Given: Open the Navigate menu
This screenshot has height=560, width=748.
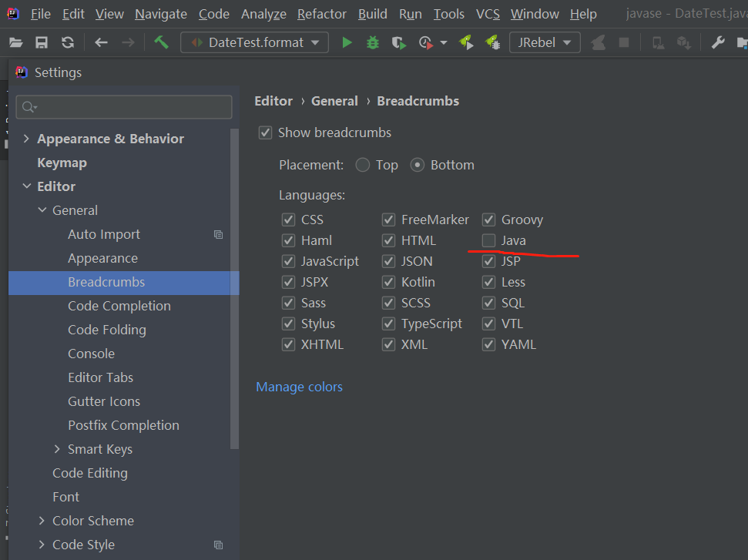Looking at the screenshot, I should [x=160, y=13].
